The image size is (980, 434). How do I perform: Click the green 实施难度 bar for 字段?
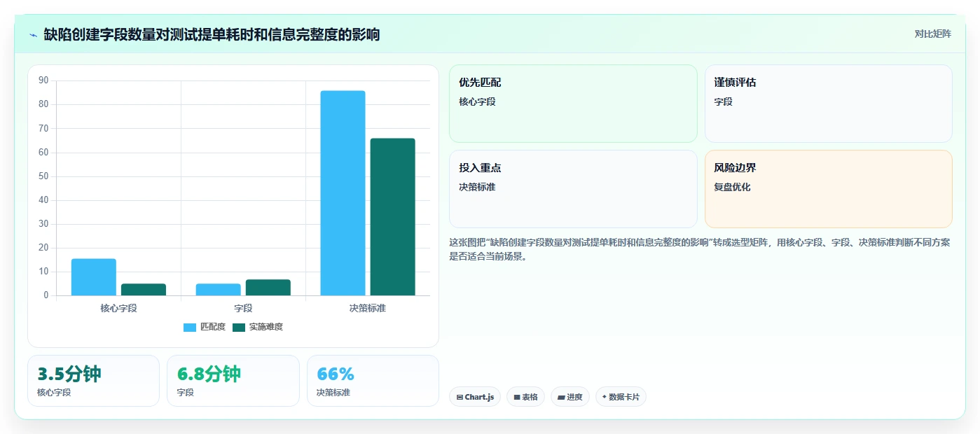[268, 288]
